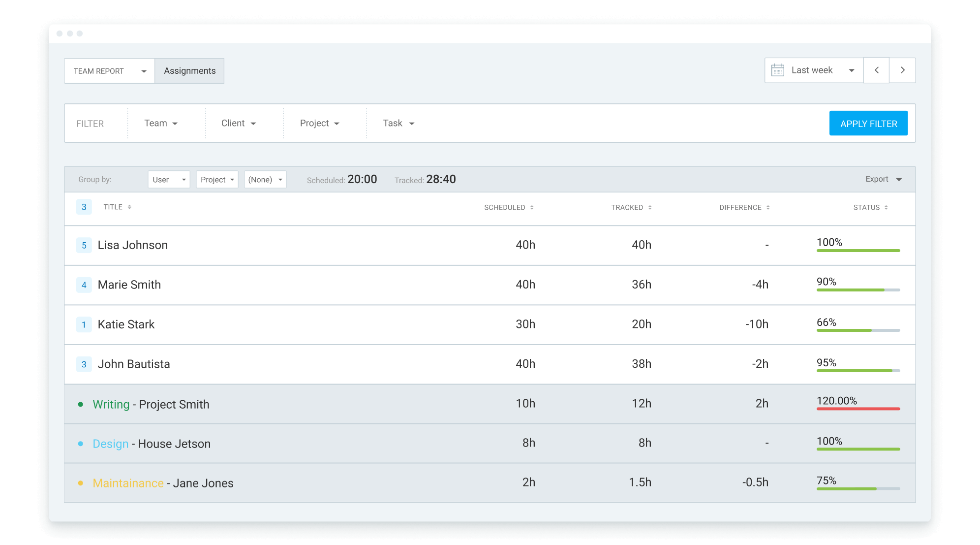Open the Last week date range dropdown

point(814,70)
